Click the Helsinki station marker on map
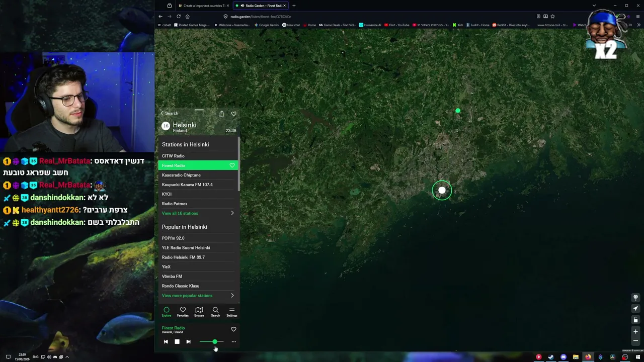 pyautogui.click(x=442, y=191)
